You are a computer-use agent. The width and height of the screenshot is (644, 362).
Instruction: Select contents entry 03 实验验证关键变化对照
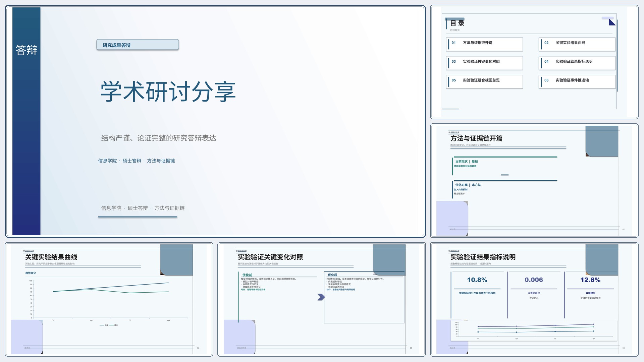[x=484, y=63]
